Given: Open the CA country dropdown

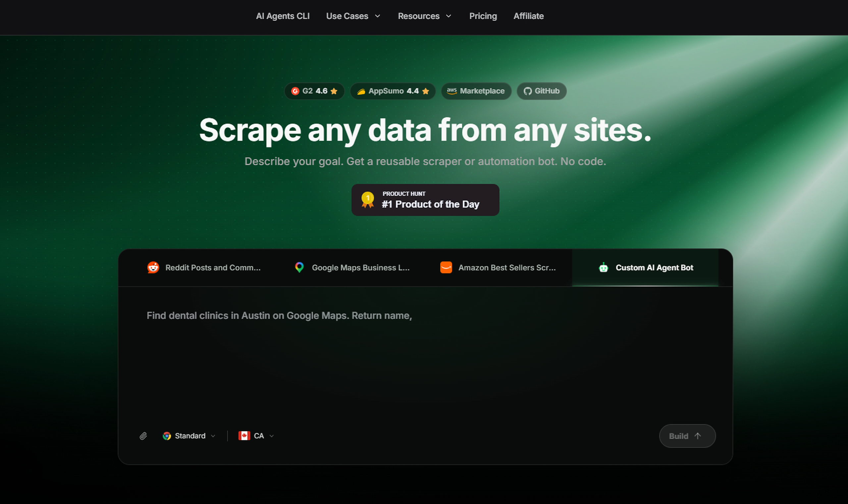Looking at the screenshot, I should point(256,436).
